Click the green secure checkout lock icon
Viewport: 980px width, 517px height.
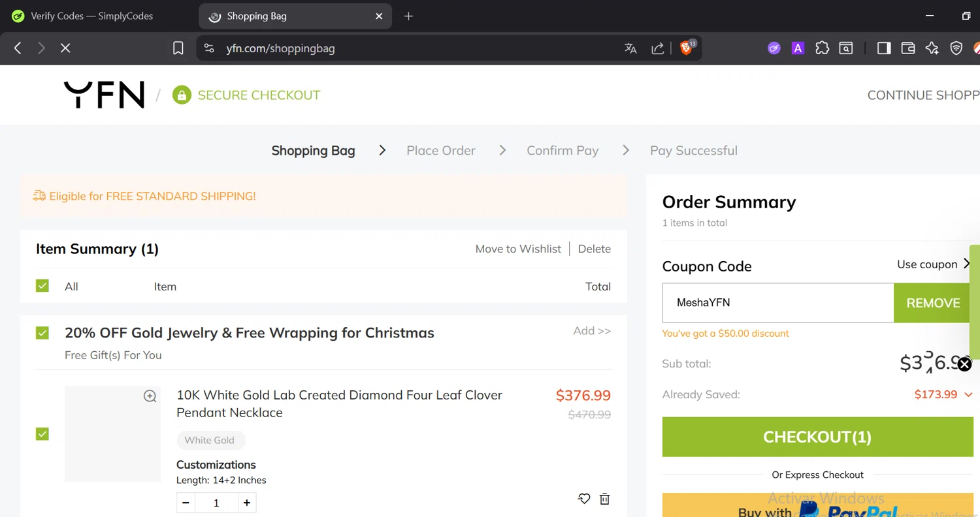pyautogui.click(x=181, y=95)
